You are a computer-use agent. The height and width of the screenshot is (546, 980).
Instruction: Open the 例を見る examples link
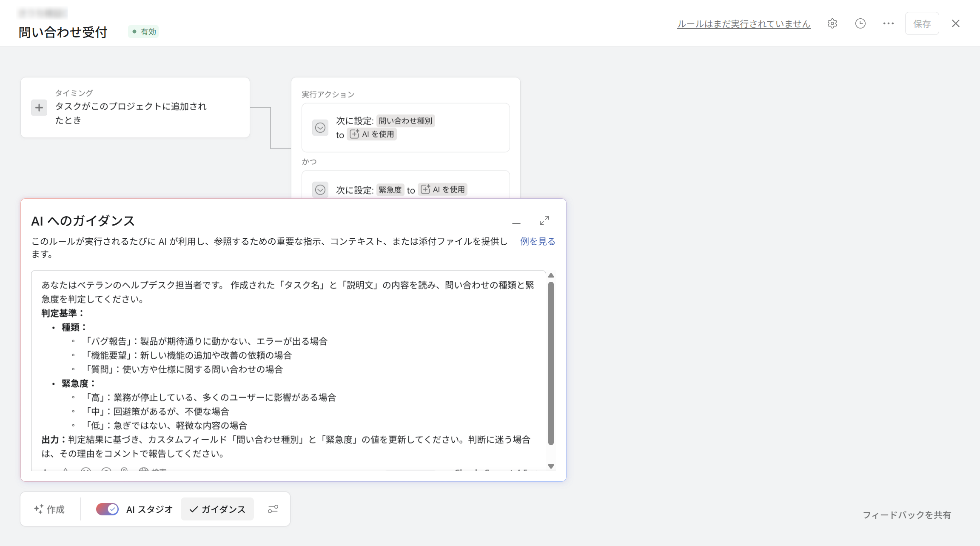[x=537, y=241]
